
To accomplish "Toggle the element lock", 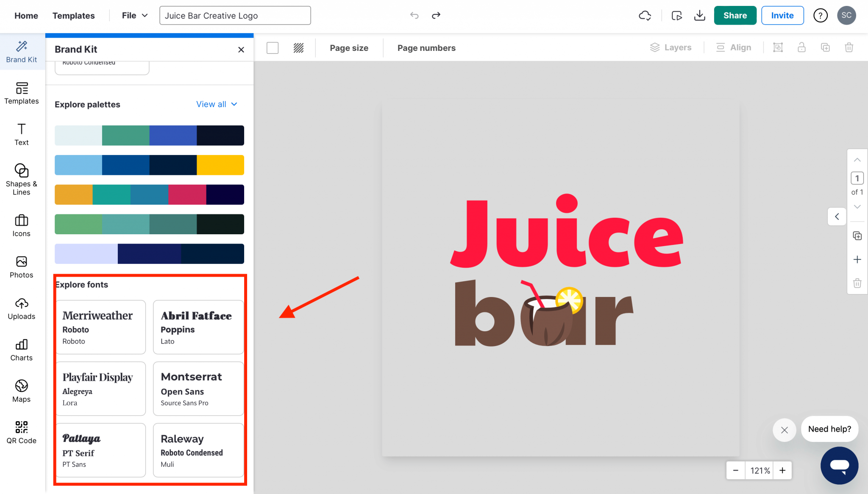I will coord(801,47).
